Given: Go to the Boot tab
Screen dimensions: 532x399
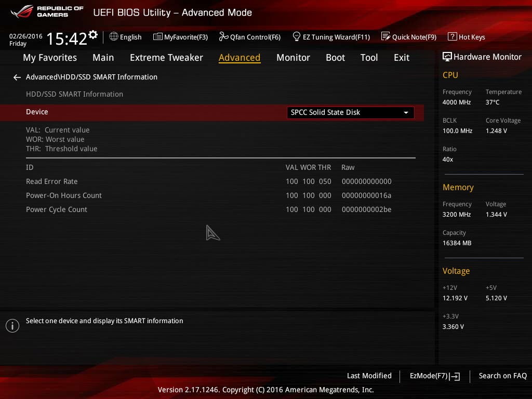Looking at the screenshot, I should pyautogui.click(x=335, y=58).
